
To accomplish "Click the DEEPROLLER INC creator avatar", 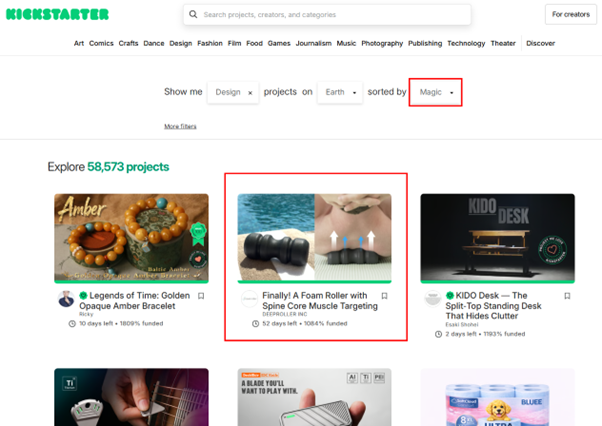I will (249, 299).
